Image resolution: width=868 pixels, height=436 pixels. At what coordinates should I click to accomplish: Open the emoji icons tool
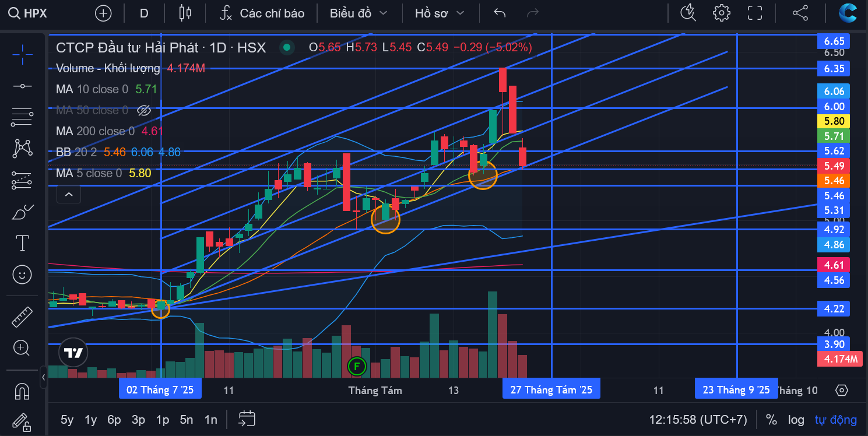[22, 275]
